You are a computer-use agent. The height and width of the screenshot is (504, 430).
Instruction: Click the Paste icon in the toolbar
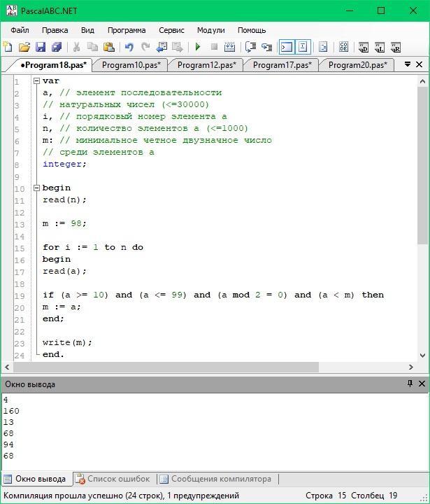pyautogui.click(x=109, y=48)
